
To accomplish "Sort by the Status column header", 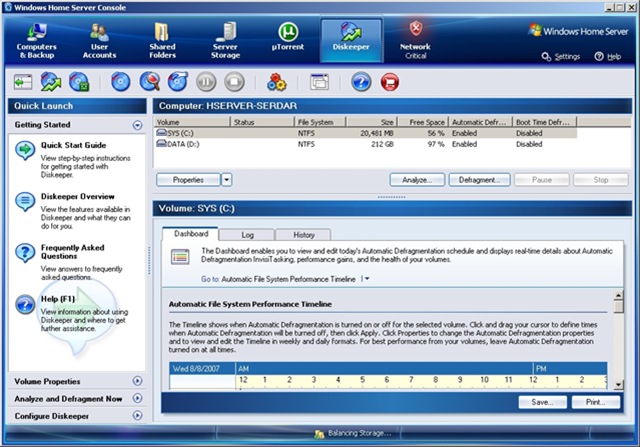I will [262, 122].
